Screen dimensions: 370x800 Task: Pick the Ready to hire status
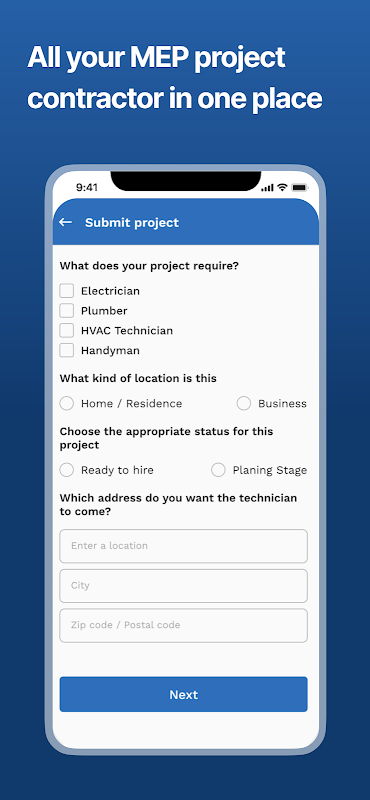(x=67, y=470)
